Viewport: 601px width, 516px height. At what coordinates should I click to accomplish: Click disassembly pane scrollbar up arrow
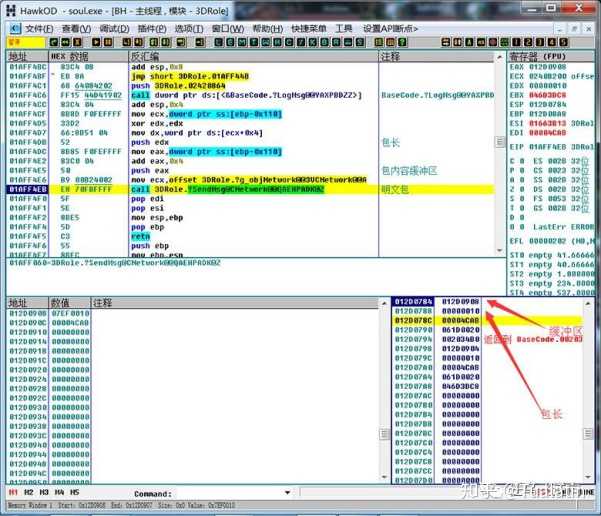(x=499, y=57)
